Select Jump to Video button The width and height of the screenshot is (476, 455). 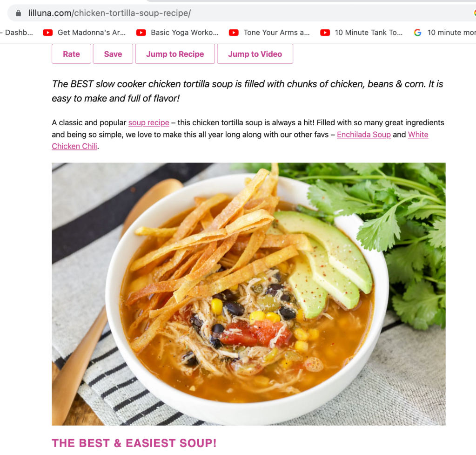coord(255,54)
